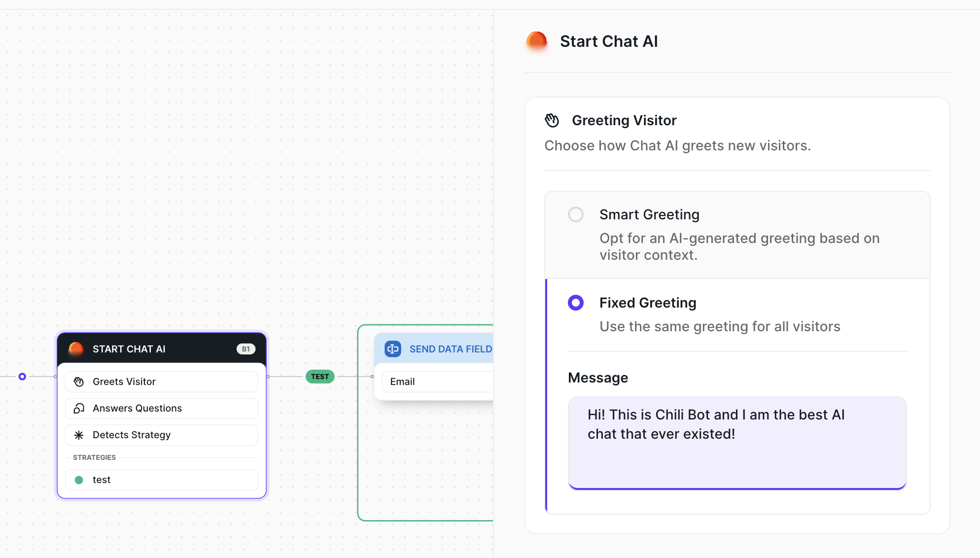This screenshot has height=558, width=980.
Task: Select the Send Data Field node header
Action: [444, 349]
